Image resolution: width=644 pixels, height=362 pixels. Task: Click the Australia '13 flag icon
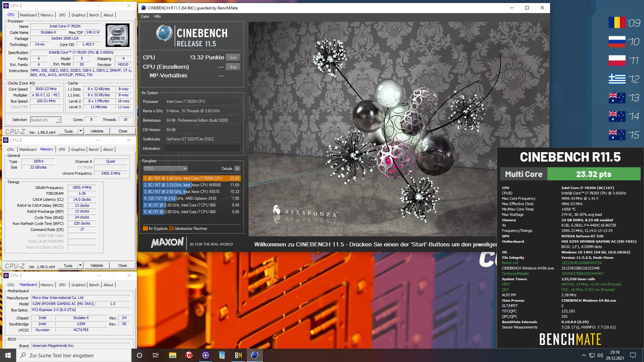tap(617, 98)
